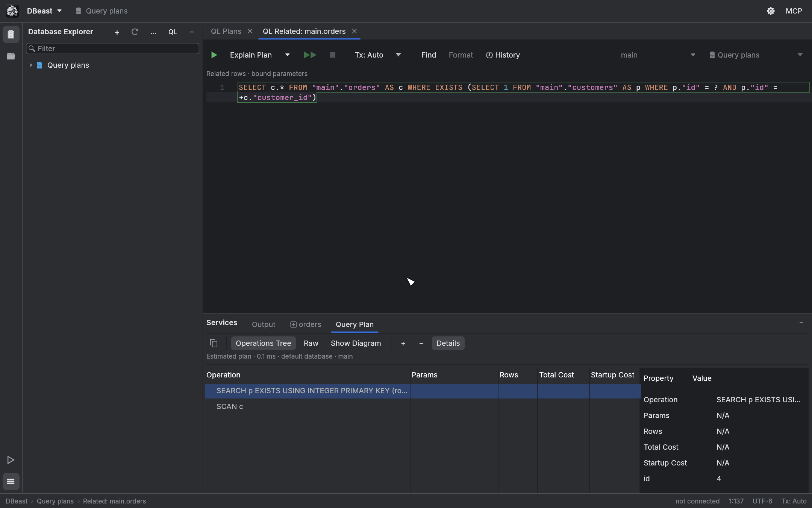Select the Query Plan tab

[x=354, y=324]
